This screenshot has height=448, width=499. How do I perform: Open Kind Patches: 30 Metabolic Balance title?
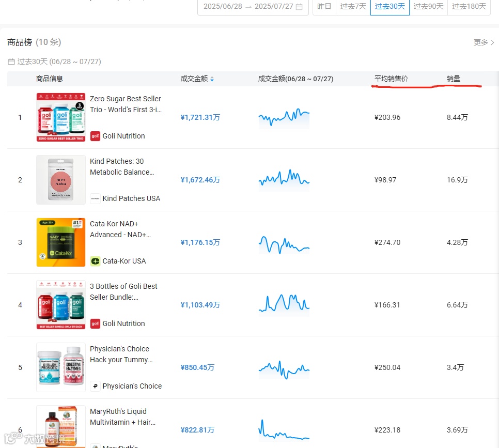[122, 166]
